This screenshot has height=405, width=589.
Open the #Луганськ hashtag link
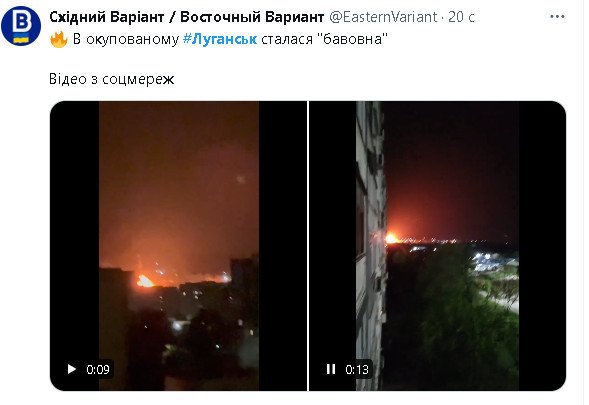point(220,39)
